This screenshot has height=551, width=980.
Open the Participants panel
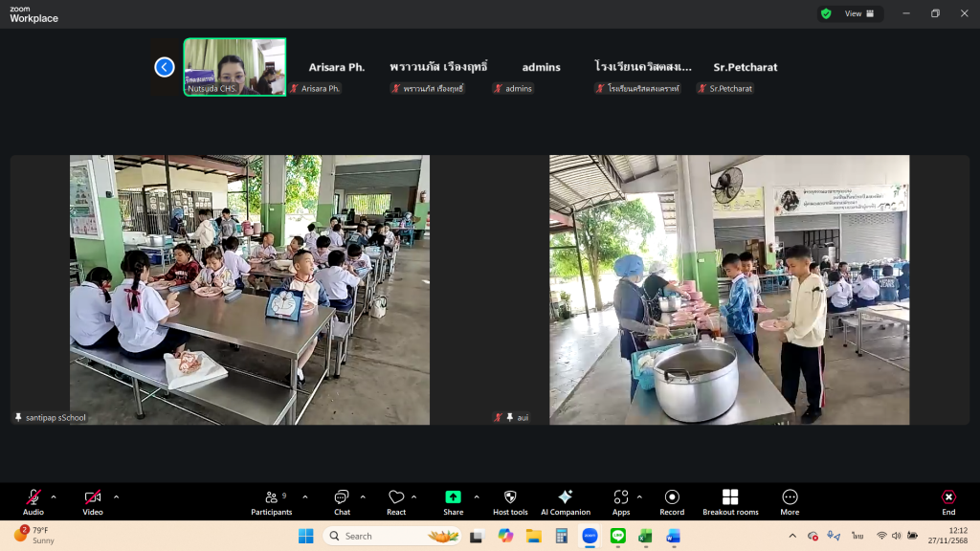pos(271,501)
